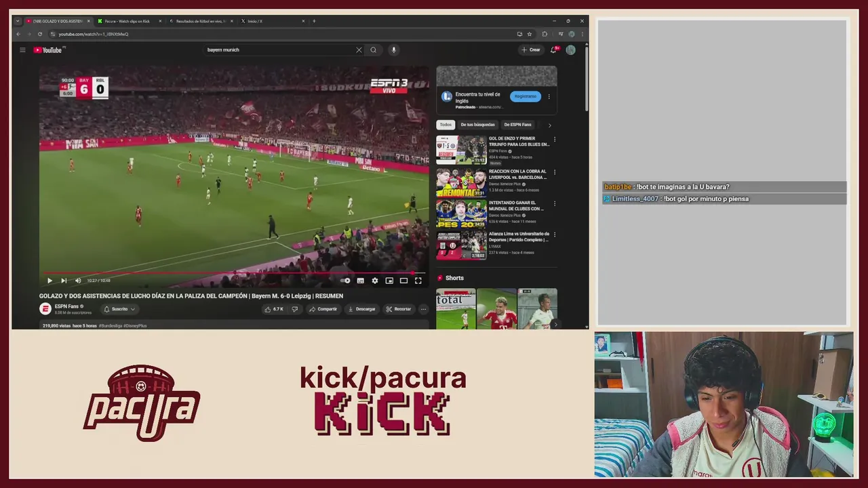Click the Crear button
The image size is (868, 488).
(x=531, y=49)
